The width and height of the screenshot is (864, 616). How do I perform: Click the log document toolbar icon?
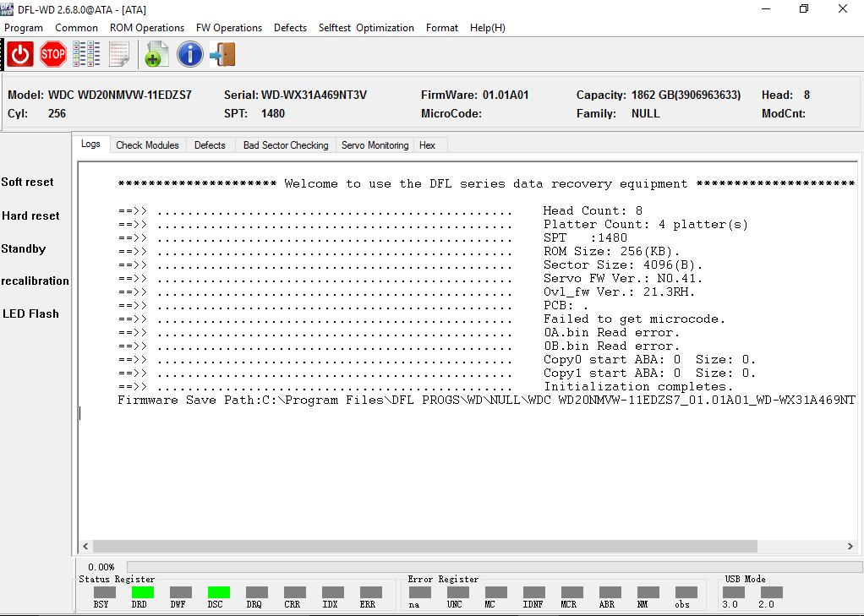coord(119,55)
